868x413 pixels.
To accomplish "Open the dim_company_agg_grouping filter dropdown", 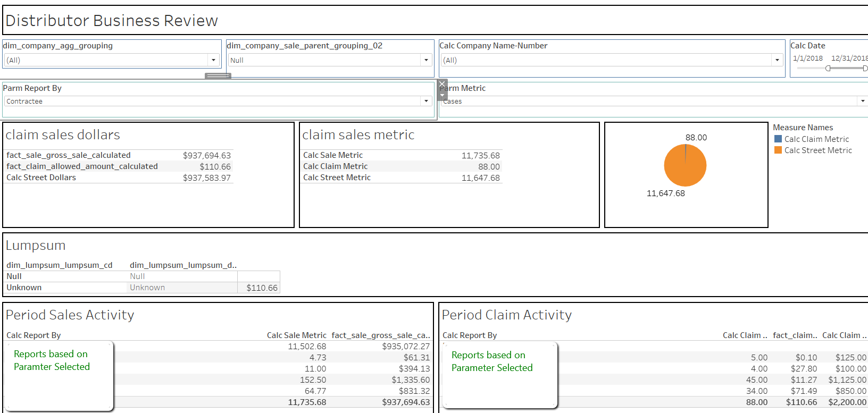I will 213,60.
